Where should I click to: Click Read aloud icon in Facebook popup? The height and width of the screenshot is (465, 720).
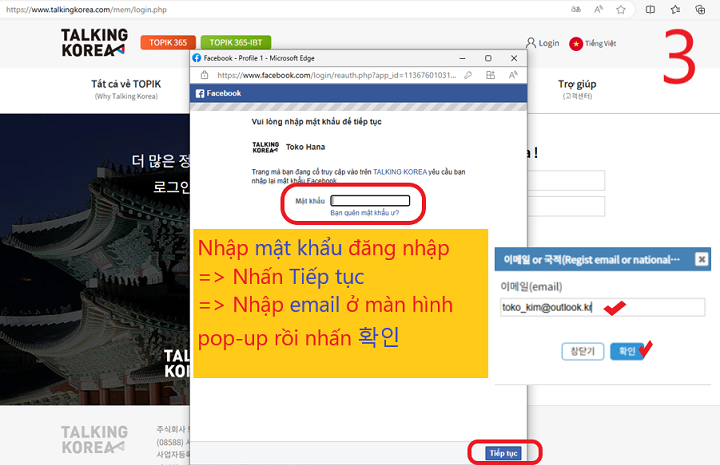point(513,75)
